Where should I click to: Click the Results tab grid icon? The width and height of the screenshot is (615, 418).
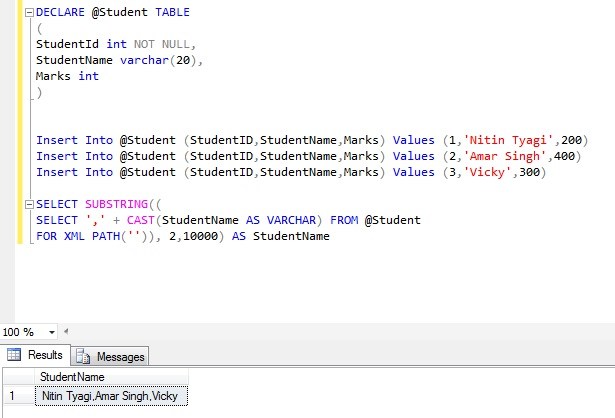(x=14, y=355)
